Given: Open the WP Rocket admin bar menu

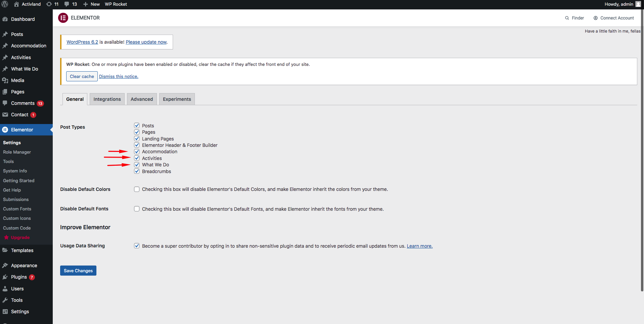Looking at the screenshot, I should (x=116, y=4).
